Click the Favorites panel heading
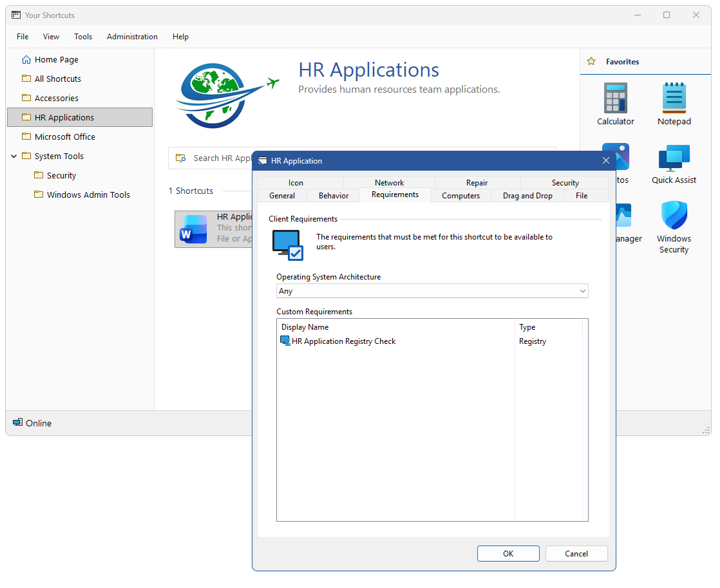The image size is (720, 588). point(622,62)
